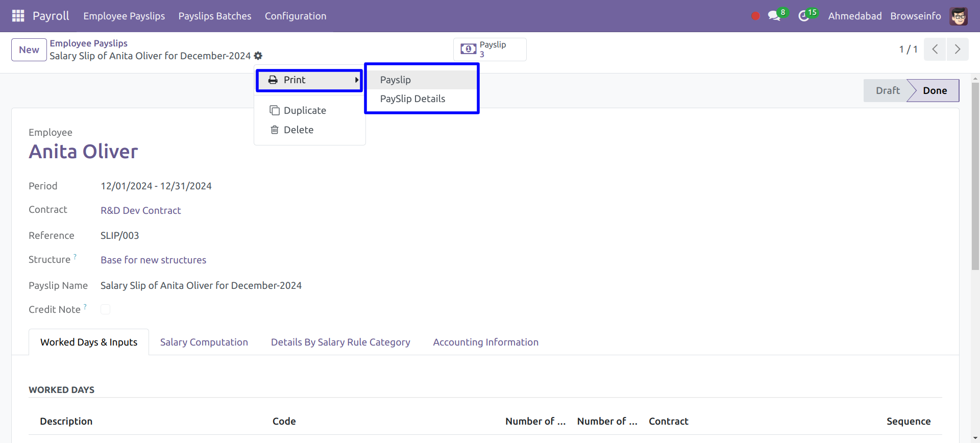Open the Accounting Information tab

pos(485,342)
